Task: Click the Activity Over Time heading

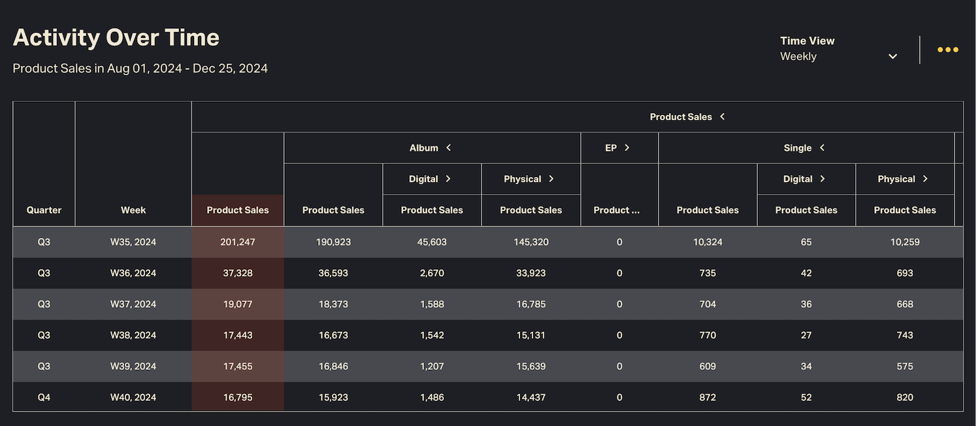Action: pos(116,38)
